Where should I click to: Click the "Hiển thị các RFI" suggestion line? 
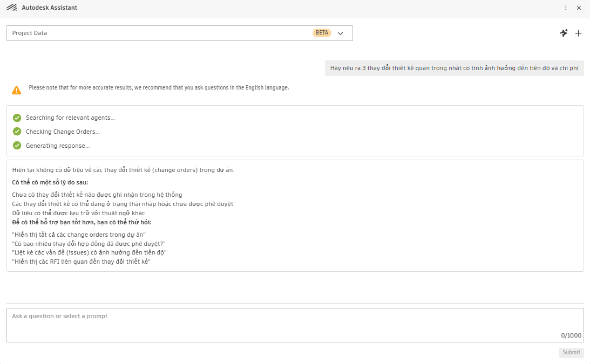pyautogui.click(x=82, y=262)
